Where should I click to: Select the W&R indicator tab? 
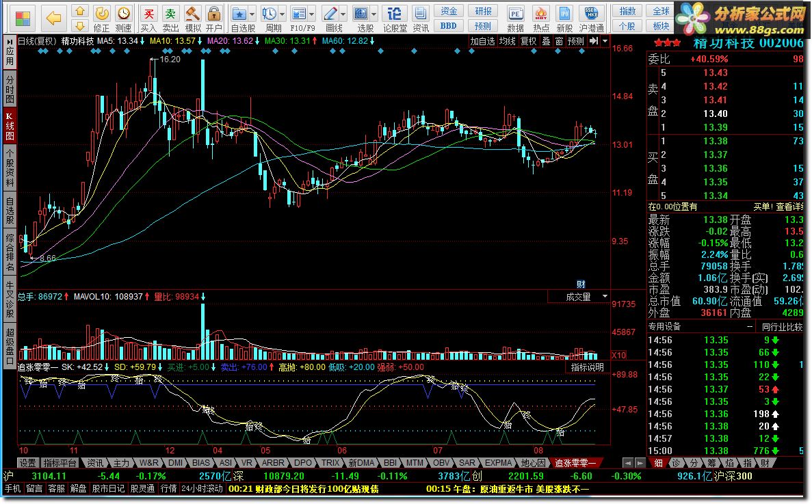coord(148,462)
